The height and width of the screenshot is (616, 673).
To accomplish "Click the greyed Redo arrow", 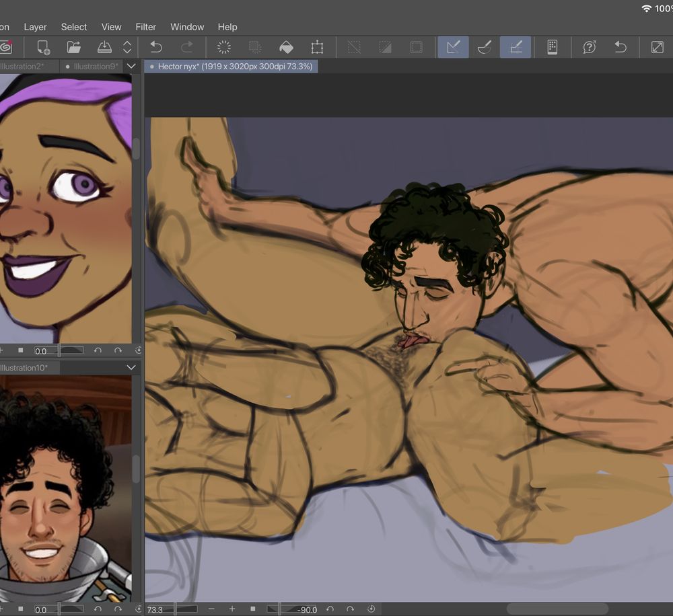I will (x=186, y=47).
